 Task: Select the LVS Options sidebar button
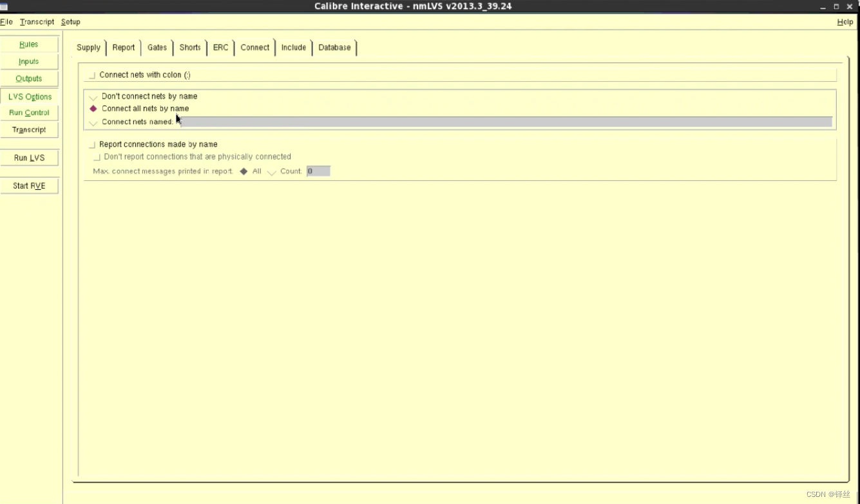point(30,97)
